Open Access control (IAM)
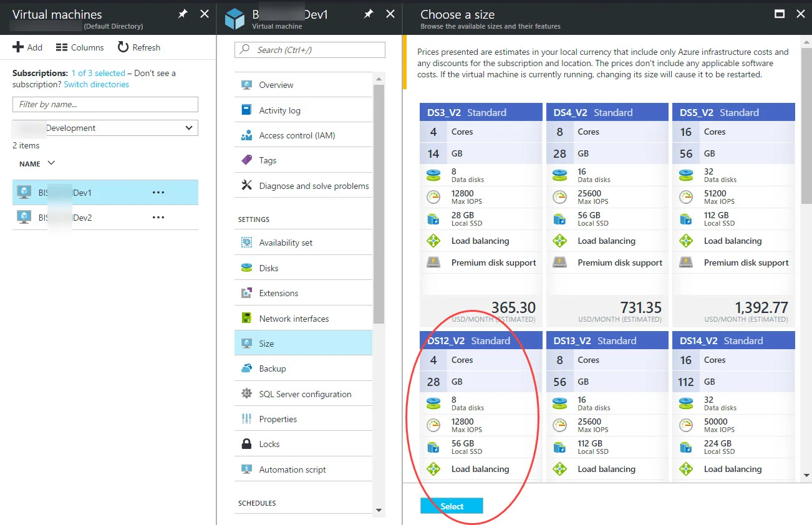Viewport: 812px width, 525px height. (303, 135)
